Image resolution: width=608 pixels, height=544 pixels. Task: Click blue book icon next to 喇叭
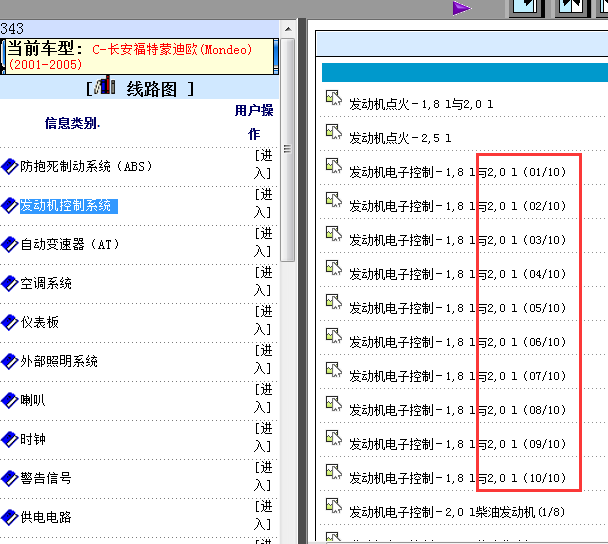[x=9, y=401]
